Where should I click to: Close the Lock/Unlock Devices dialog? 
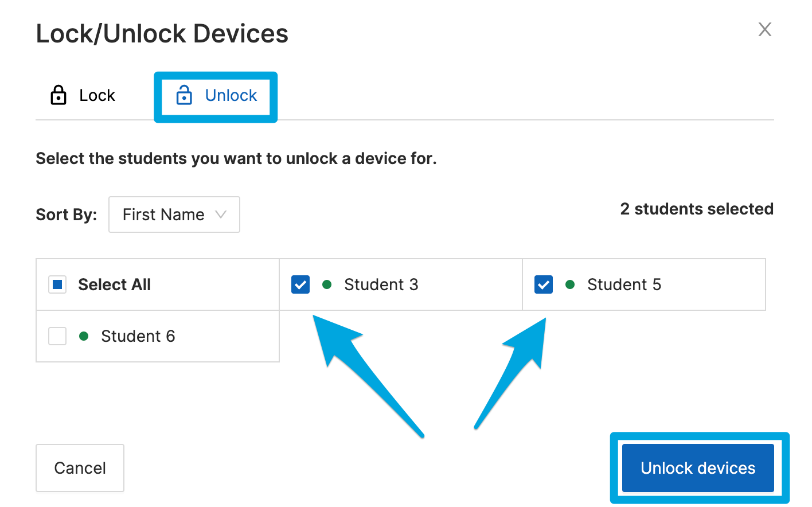[x=765, y=29]
